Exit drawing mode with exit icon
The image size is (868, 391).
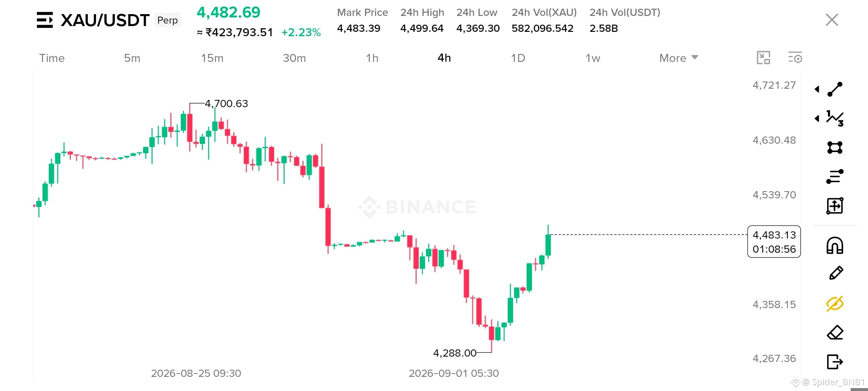[835, 361]
